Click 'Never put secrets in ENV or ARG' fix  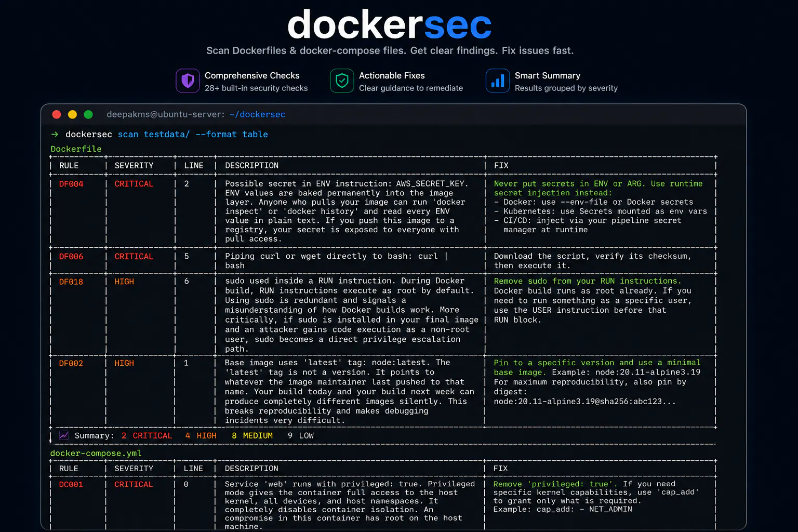pyautogui.click(x=568, y=183)
